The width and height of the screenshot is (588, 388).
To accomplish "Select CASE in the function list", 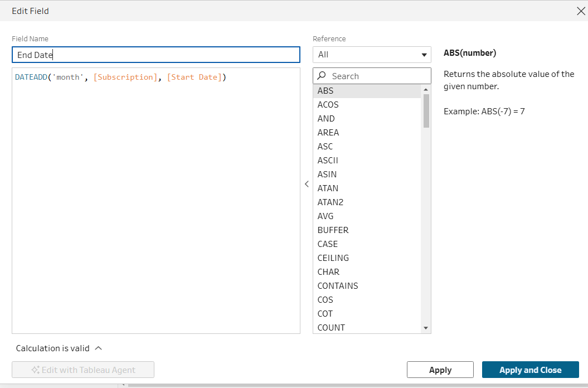I will pos(367,244).
